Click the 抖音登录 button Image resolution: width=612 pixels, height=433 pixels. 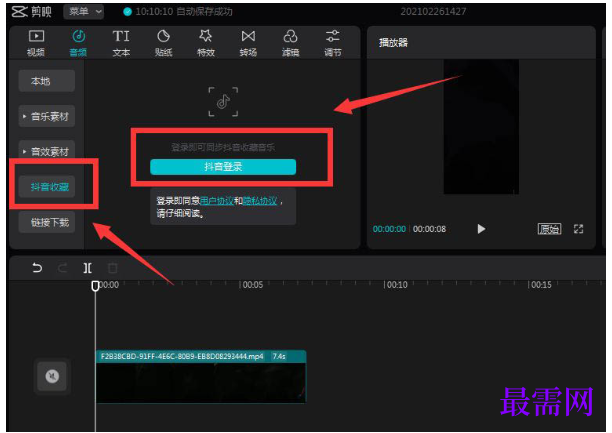pyautogui.click(x=223, y=167)
